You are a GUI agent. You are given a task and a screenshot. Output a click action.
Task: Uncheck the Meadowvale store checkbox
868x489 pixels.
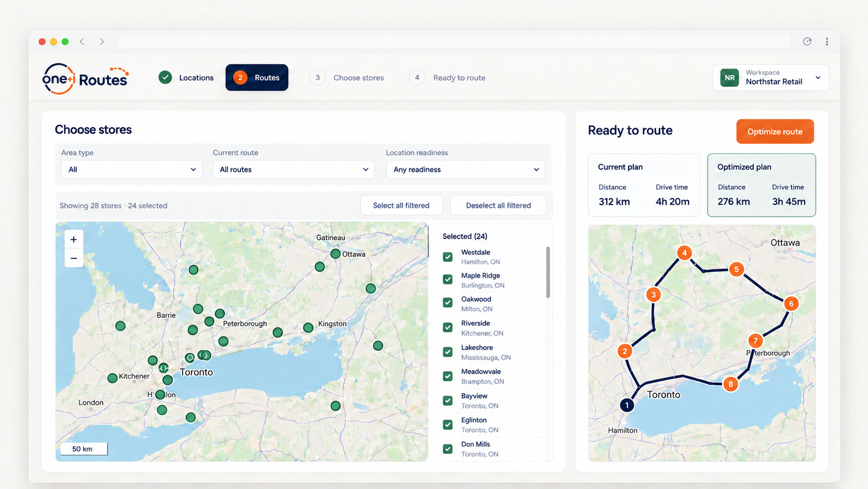coord(447,376)
